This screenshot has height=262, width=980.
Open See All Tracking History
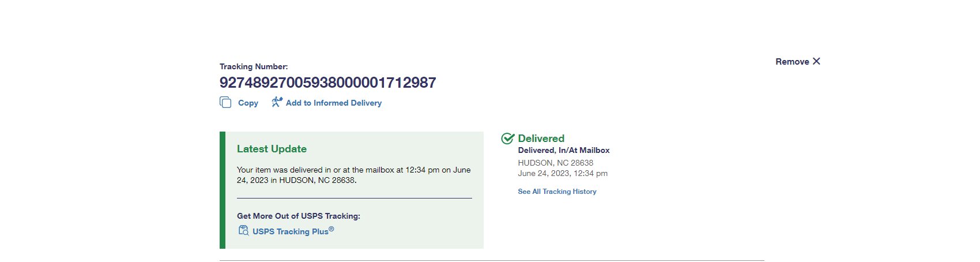pyautogui.click(x=557, y=192)
